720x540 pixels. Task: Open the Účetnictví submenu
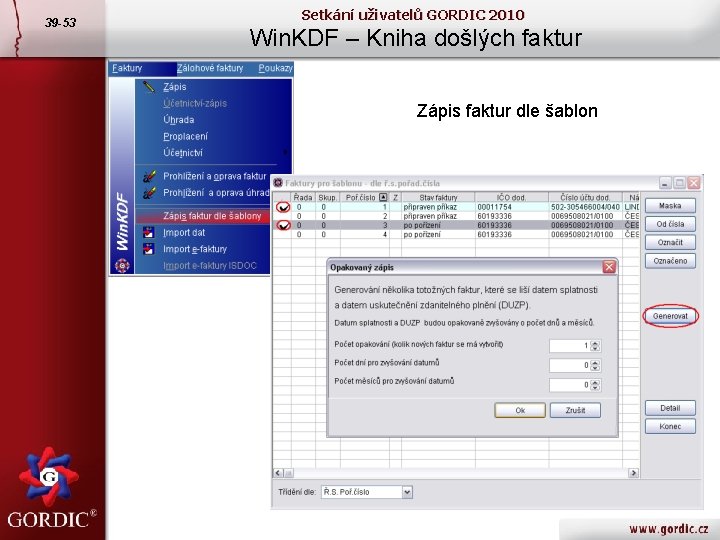(x=183, y=153)
